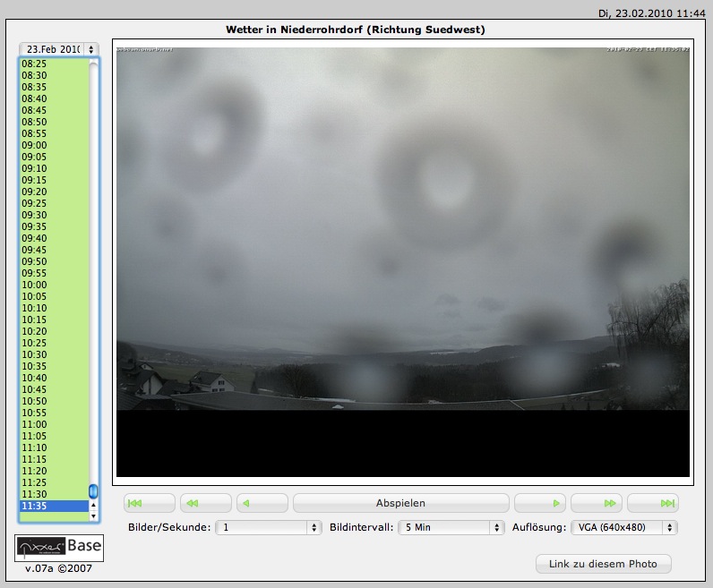Click Link zu diesem Photo button
Screen dimensions: 713x588
click(603, 564)
